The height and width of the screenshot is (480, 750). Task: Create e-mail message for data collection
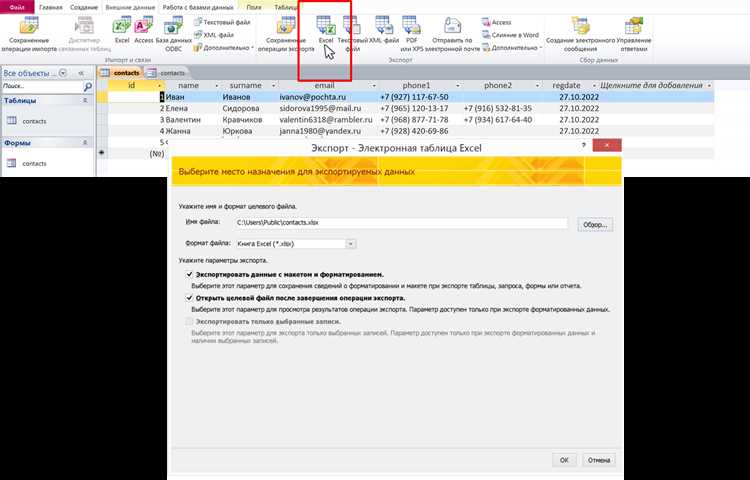(x=580, y=34)
